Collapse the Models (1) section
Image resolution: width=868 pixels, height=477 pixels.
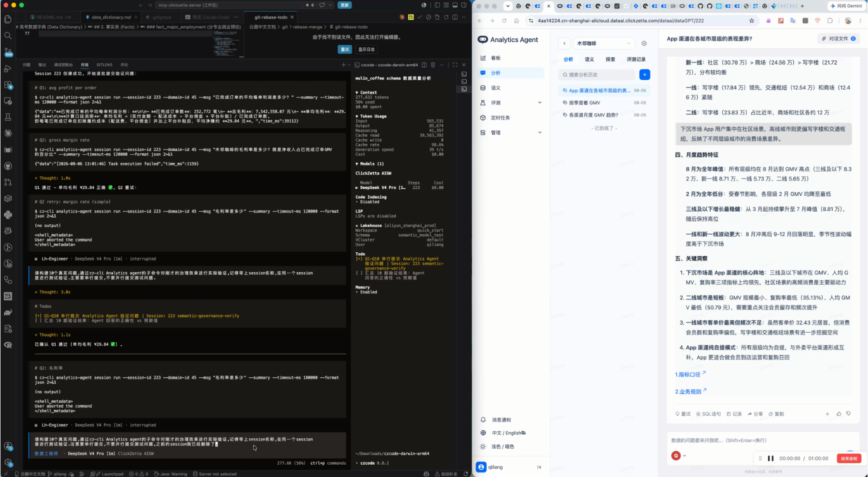[x=369, y=164]
